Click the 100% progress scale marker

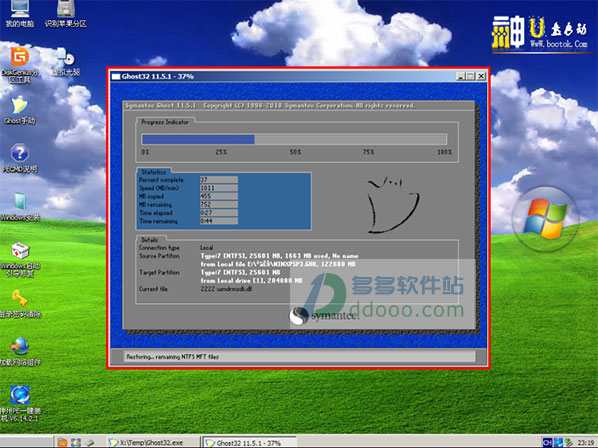tap(444, 152)
